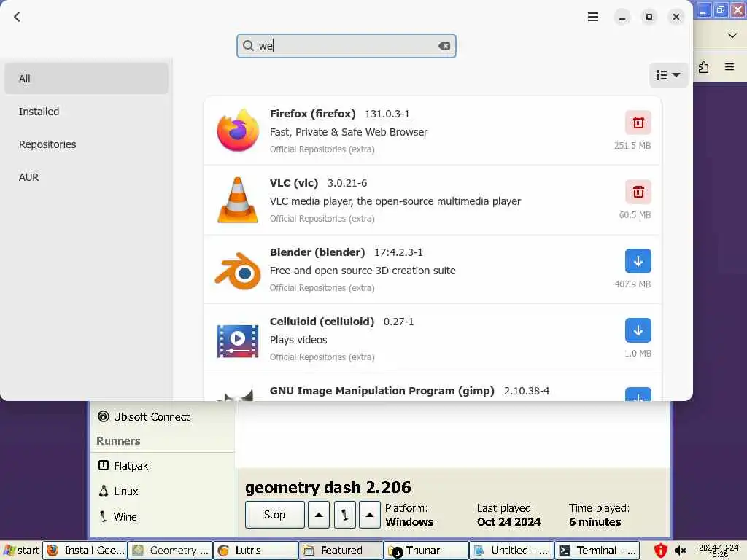This screenshot has height=560, width=747.
Task: Click 'VLC (vlc)' package title
Action: click(293, 183)
